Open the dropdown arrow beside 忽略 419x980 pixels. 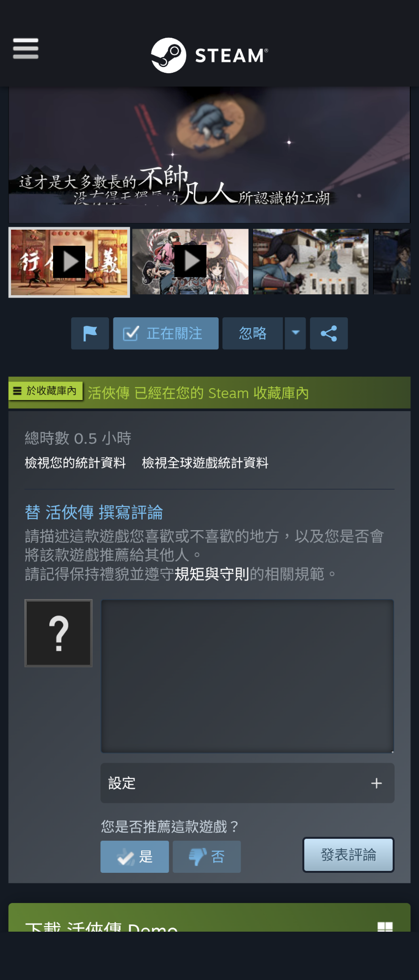[x=296, y=334]
